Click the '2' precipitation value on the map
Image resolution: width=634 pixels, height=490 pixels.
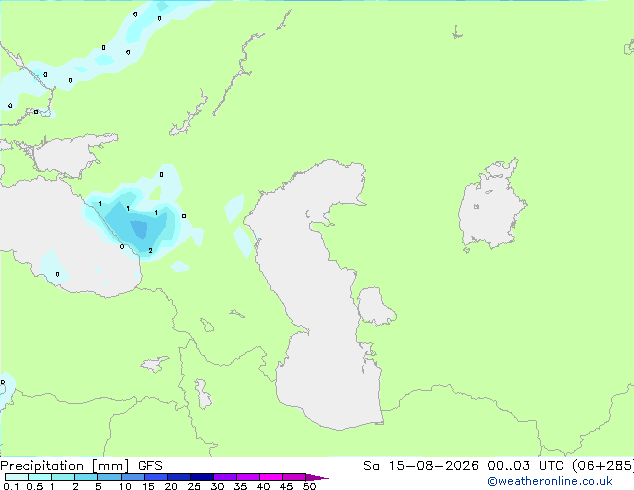point(150,251)
